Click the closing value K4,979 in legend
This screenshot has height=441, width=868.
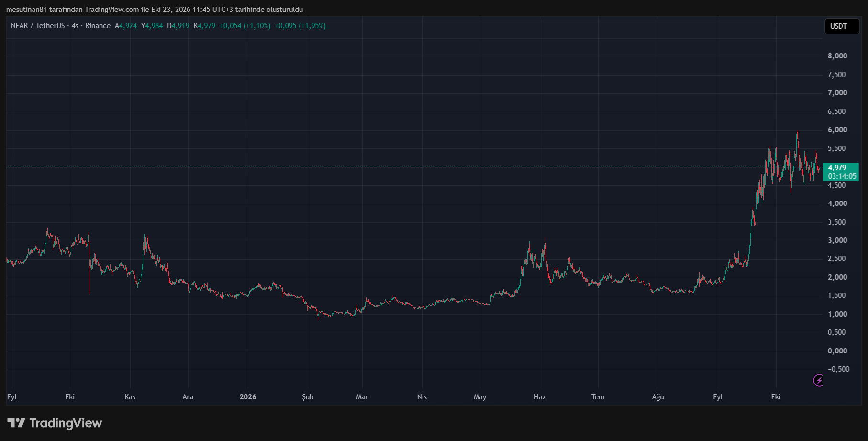[204, 26]
